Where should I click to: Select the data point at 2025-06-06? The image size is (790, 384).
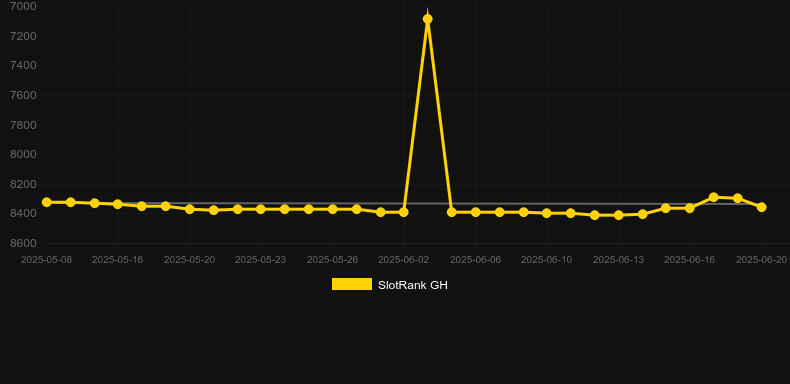(x=476, y=212)
